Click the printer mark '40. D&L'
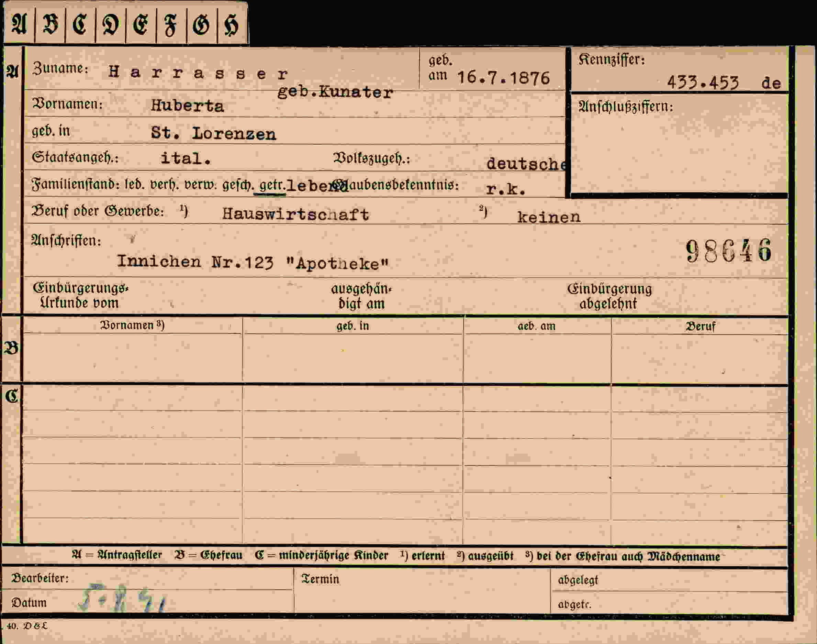817x644 pixels. (x=27, y=626)
